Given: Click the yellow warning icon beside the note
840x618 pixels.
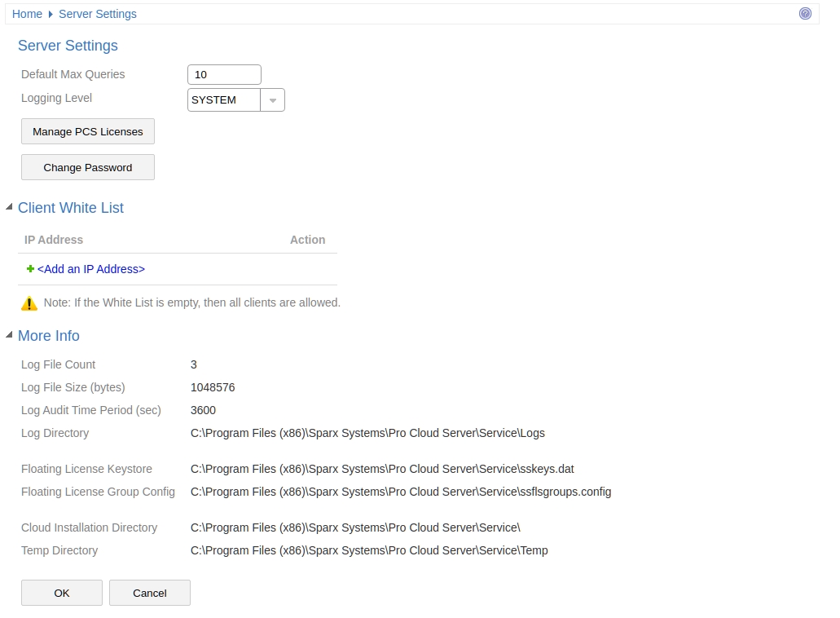Looking at the screenshot, I should [x=29, y=303].
